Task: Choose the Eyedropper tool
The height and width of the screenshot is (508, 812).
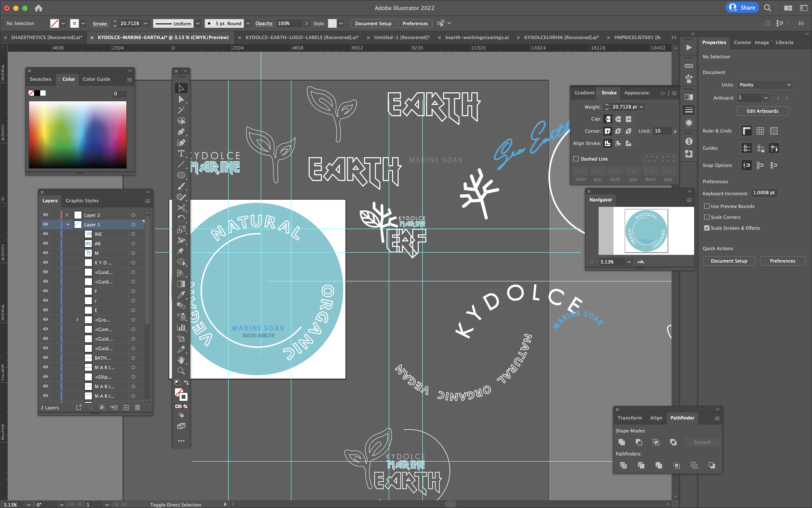Action: (181, 295)
